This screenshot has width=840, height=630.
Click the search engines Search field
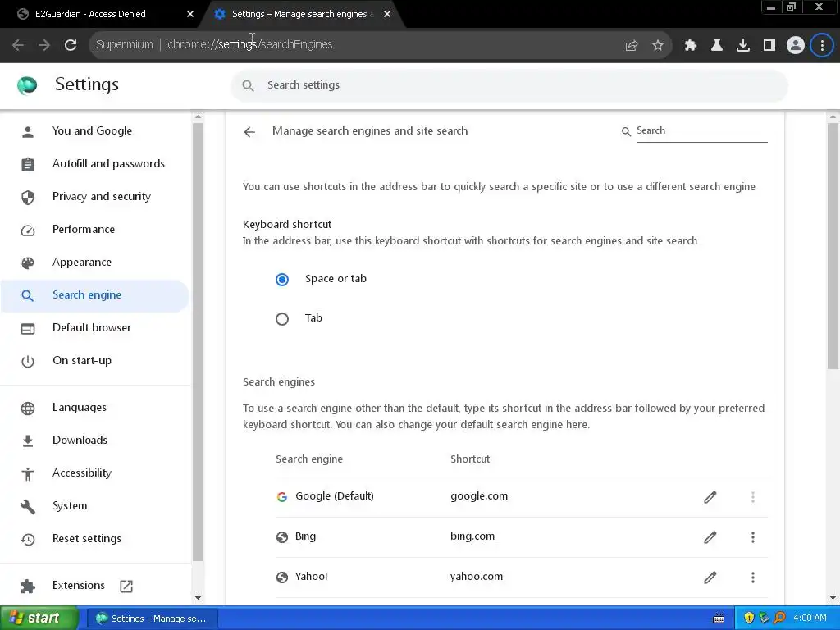pos(702,130)
